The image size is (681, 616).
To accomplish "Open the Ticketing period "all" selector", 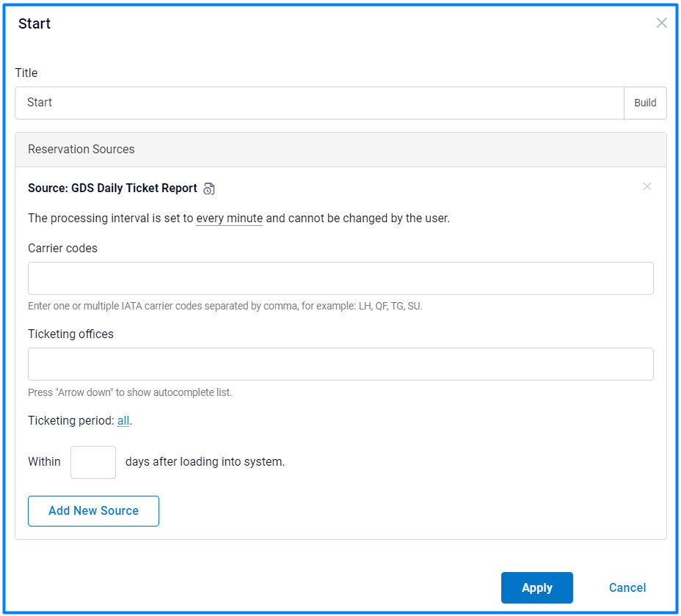I will 123,421.
